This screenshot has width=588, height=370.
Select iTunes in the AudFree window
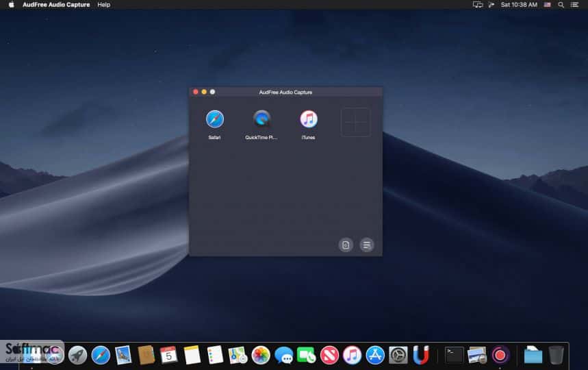click(x=308, y=120)
